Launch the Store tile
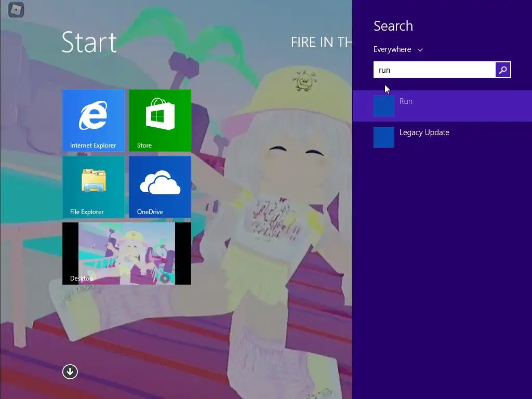This screenshot has height=399, width=532. 160,120
